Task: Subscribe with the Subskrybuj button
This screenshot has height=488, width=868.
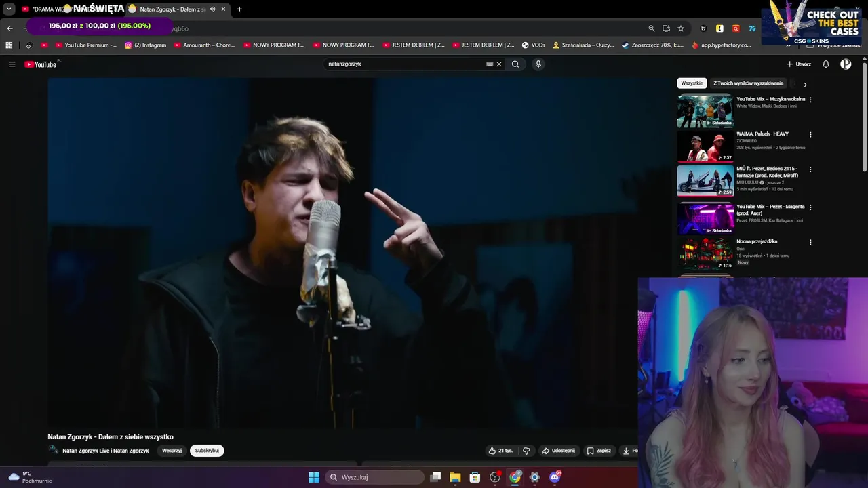Action: coord(207,451)
